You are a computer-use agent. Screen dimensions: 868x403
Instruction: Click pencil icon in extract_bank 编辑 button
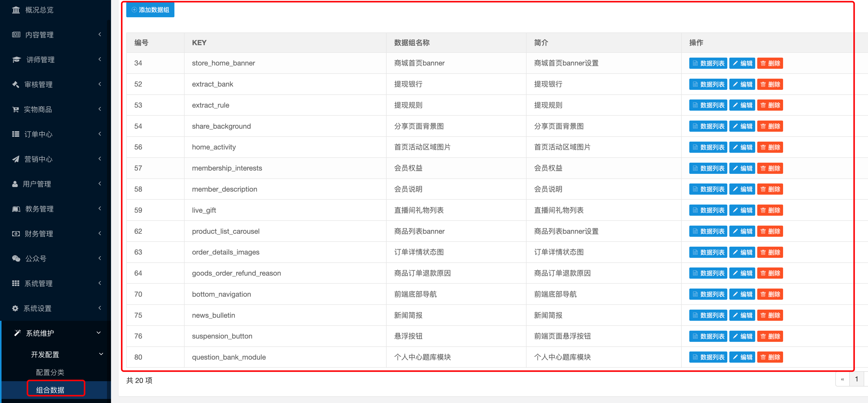[x=735, y=84]
